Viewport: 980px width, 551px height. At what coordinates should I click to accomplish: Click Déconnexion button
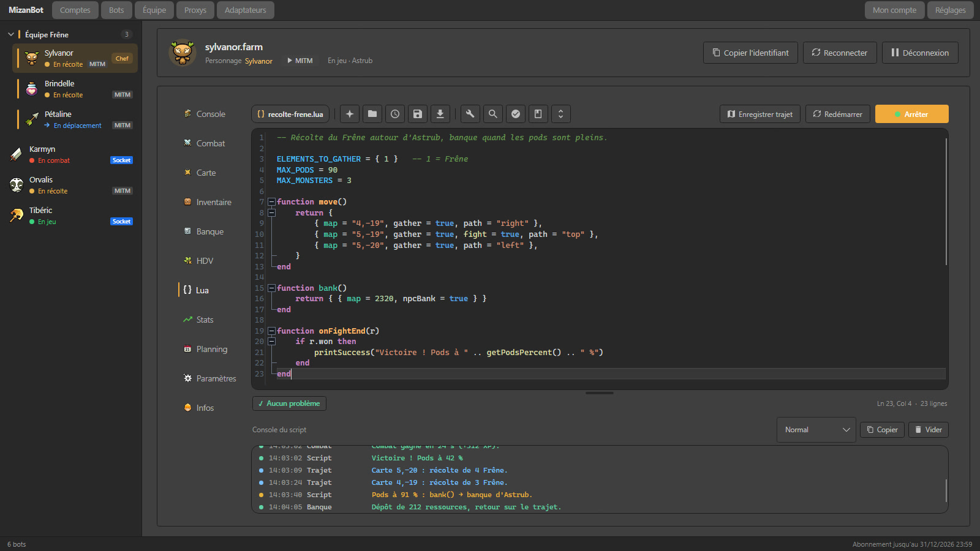pyautogui.click(x=920, y=53)
